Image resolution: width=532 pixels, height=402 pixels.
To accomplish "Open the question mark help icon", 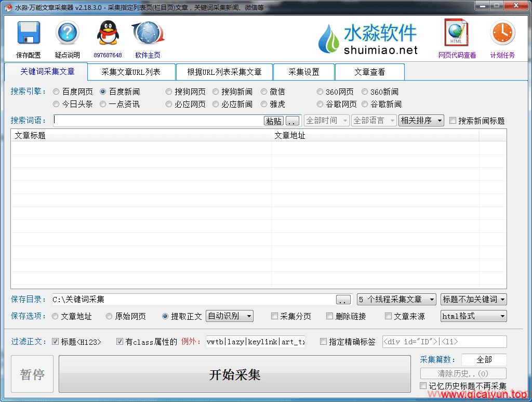I will 67,34.
